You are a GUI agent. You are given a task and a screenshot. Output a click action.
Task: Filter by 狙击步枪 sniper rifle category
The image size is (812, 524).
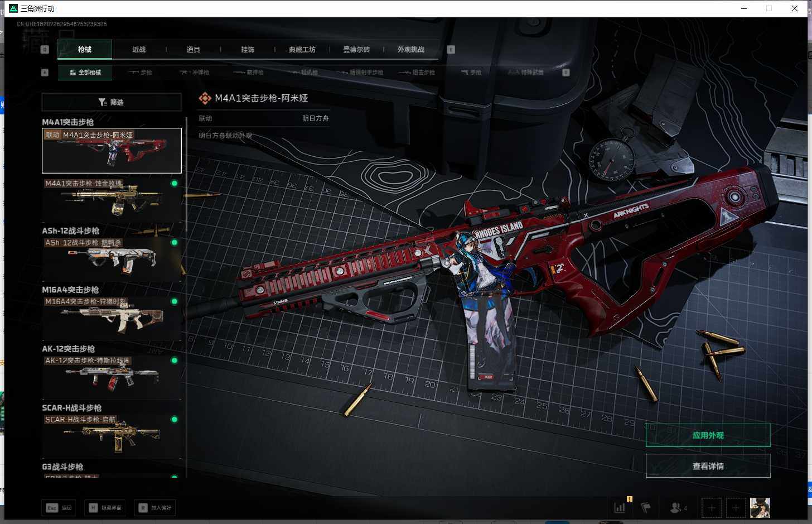coord(417,73)
